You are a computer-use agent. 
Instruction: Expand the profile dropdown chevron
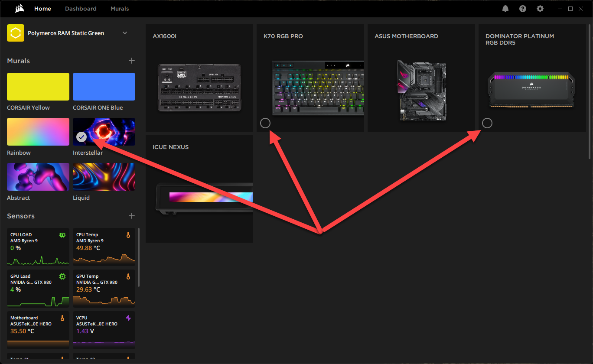click(125, 33)
